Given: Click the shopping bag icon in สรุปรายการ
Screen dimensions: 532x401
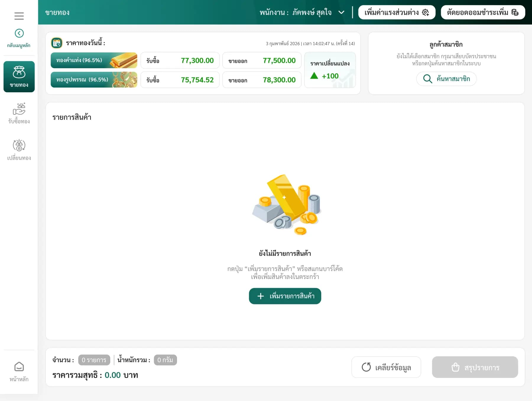Looking at the screenshot, I should [455, 367].
